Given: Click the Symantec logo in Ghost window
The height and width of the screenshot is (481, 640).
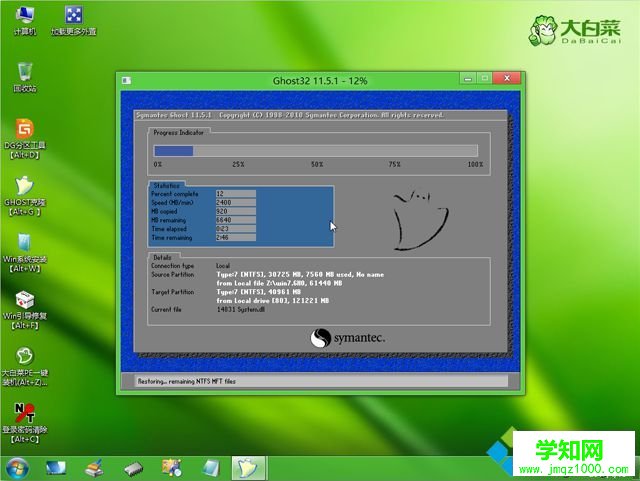Looking at the screenshot, I should click(347, 338).
